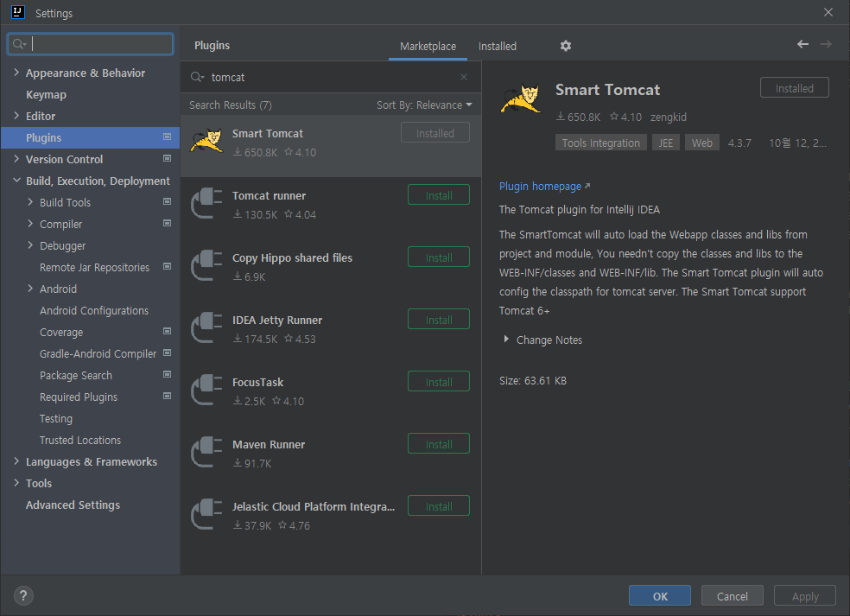Image resolution: width=850 pixels, height=616 pixels.
Task: Click the project-level marker beside Plugins
Action: tap(167, 137)
